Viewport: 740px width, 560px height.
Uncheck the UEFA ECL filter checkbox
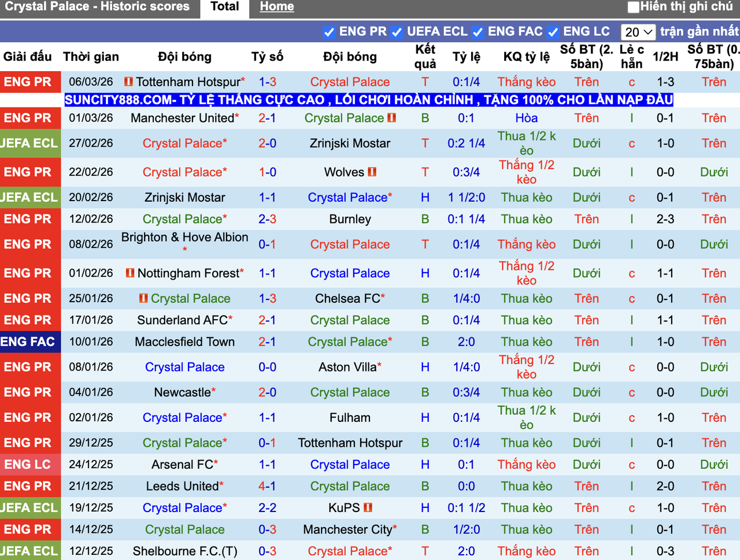(x=397, y=32)
